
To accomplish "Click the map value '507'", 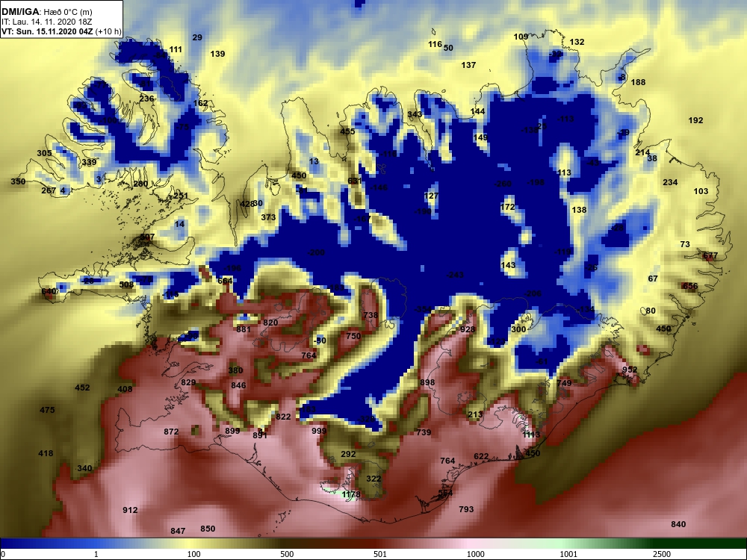I will pyautogui.click(x=148, y=237).
